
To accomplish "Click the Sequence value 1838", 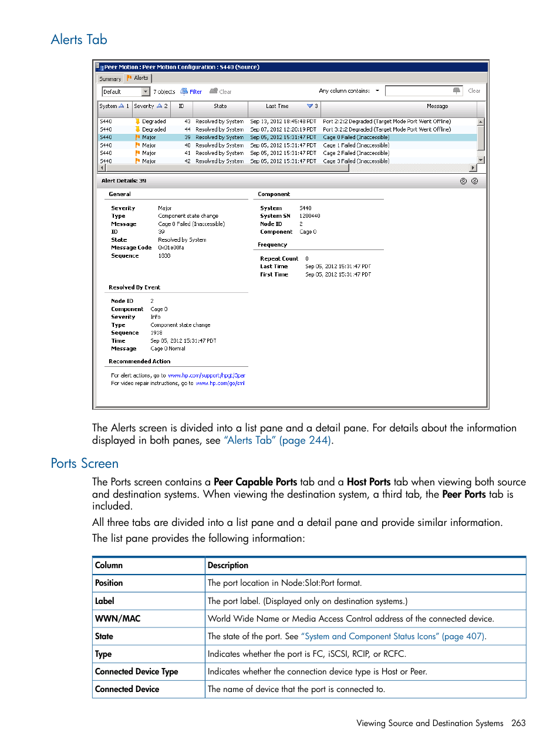I will tap(164, 256).
